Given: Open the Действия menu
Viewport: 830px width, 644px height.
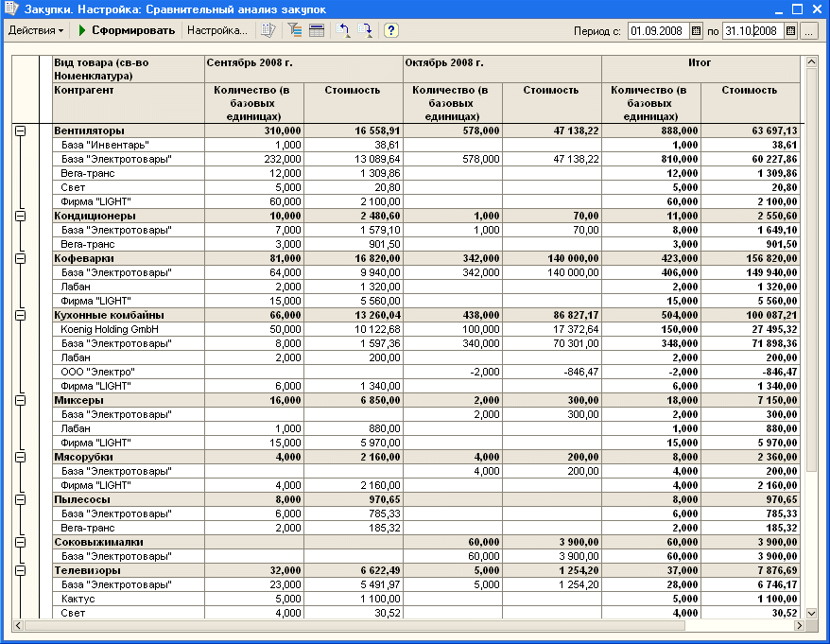Looking at the screenshot, I should tap(36, 30).
